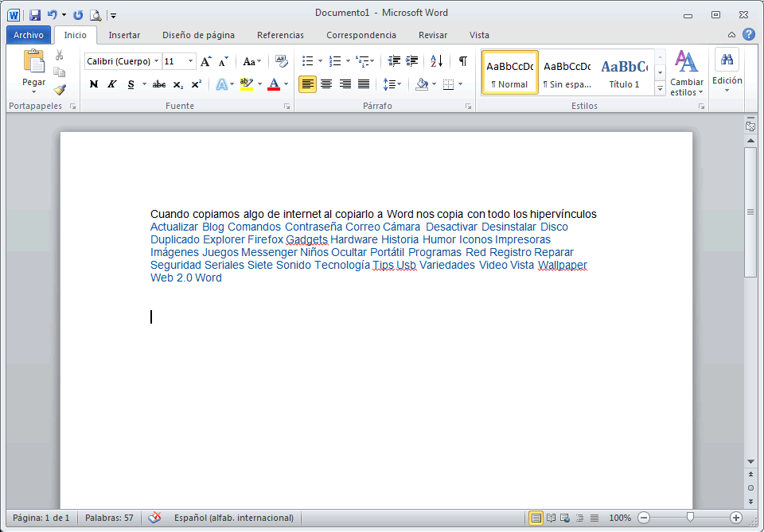764x532 pixels.
Task: Open the Fuente dialog launcher
Action: pos(287,106)
